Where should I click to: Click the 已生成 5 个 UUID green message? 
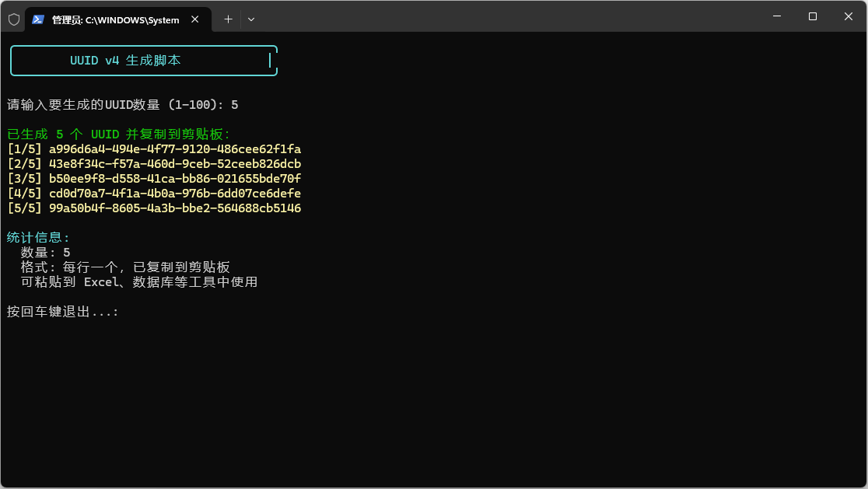pyautogui.click(x=118, y=134)
